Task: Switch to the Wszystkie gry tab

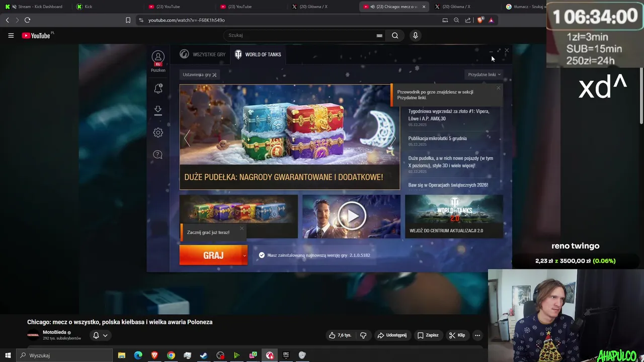Action: 203,54
